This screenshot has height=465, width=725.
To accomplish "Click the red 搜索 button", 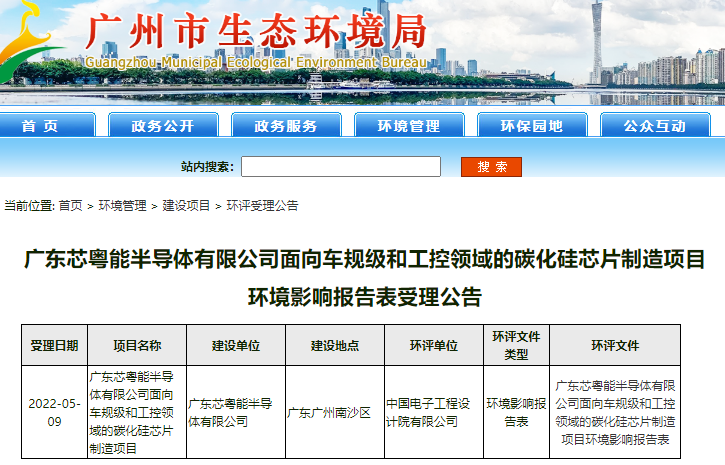I will (492, 167).
